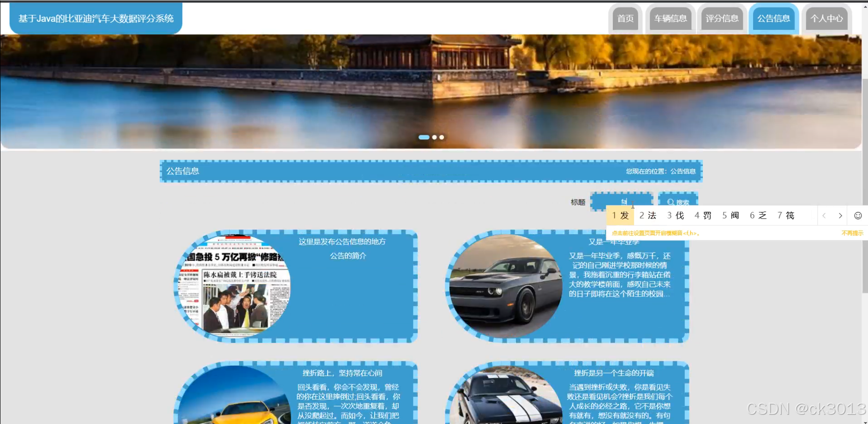Open the 车辆信息 navigation tab
This screenshot has width=868, height=424.
point(670,18)
